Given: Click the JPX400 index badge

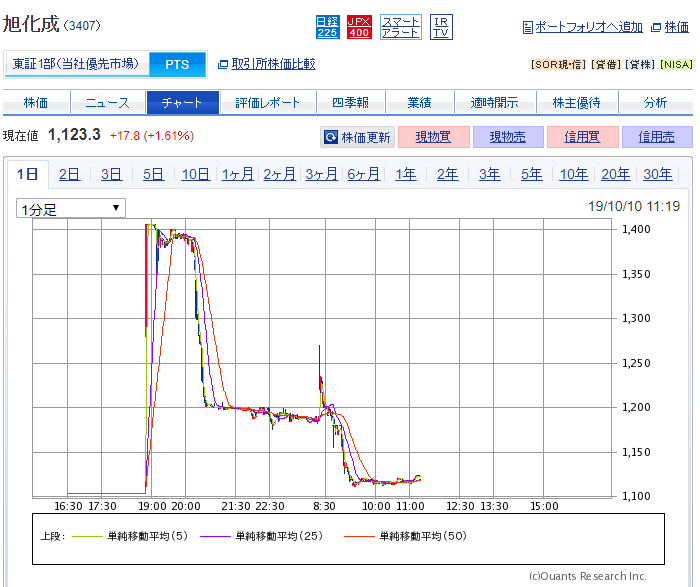Looking at the screenshot, I should tap(359, 27).
